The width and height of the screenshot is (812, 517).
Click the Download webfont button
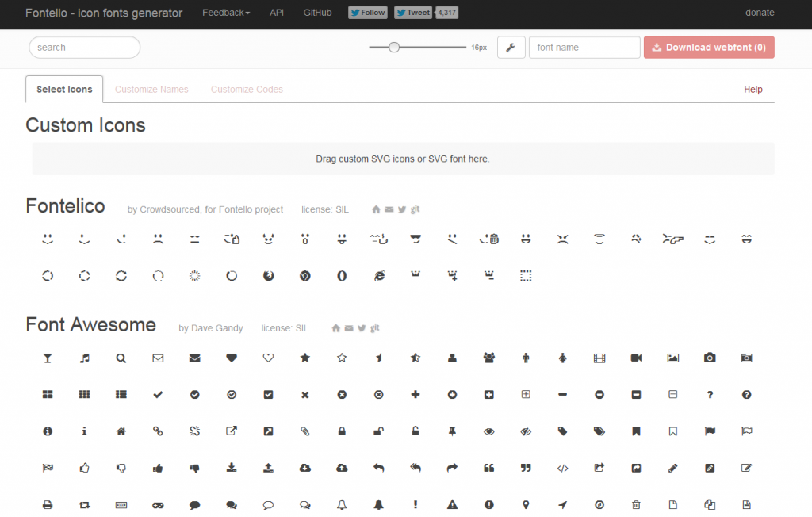tap(708, 47)
